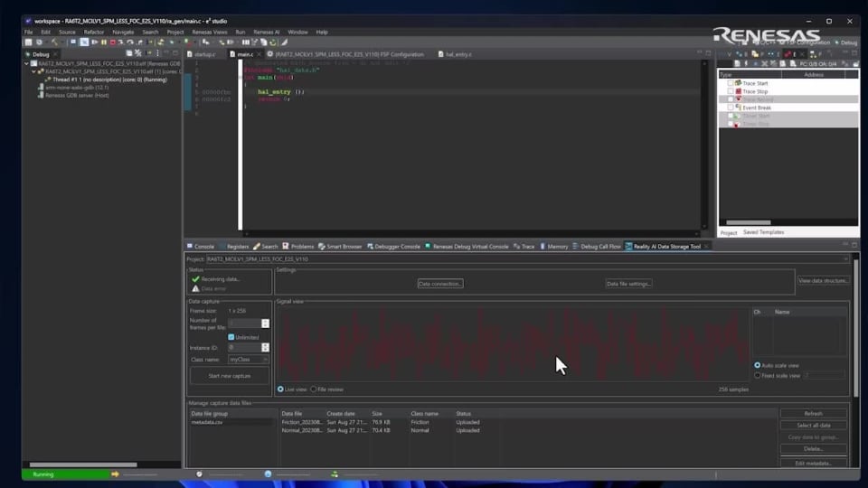The image size is (868, 488).
Task: Click the Renesas GDB server node icon
Action: point(41,95)
